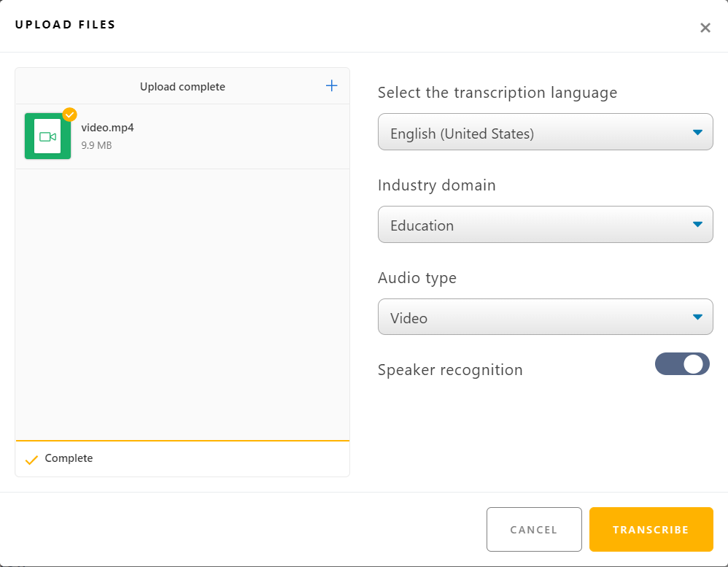Image resolution: width=728 pixels, height=567 pixels.
Task: Click the Speaker recognition label
Action: pyautogui.click(x=450, y=370)
